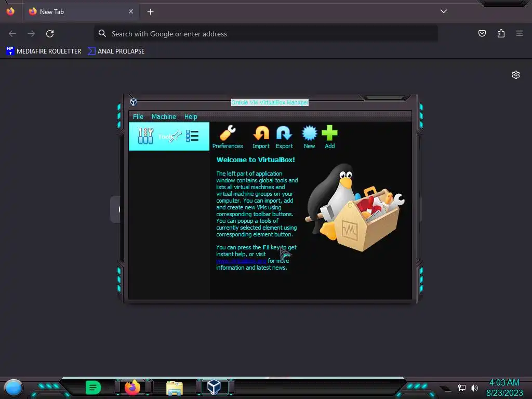
Task: Open the clock showing 4:03 AM
Action: (x=504, y=388)
